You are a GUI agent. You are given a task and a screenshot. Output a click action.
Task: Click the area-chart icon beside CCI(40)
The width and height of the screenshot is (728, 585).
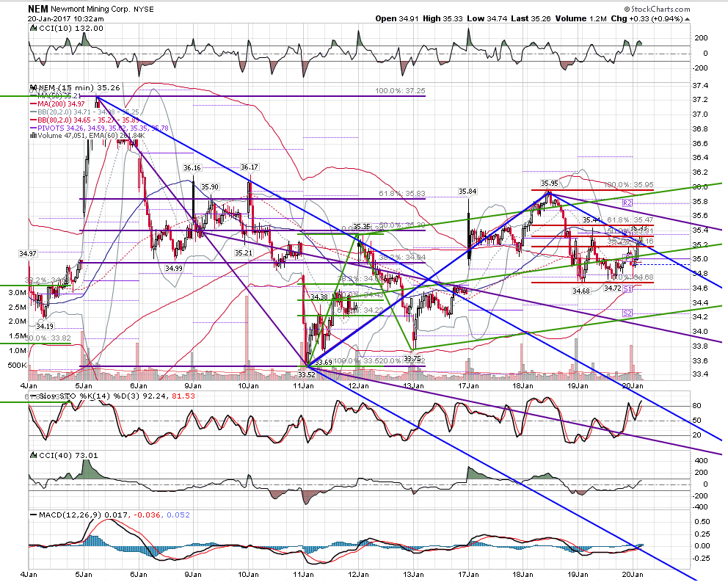[33, 456]
